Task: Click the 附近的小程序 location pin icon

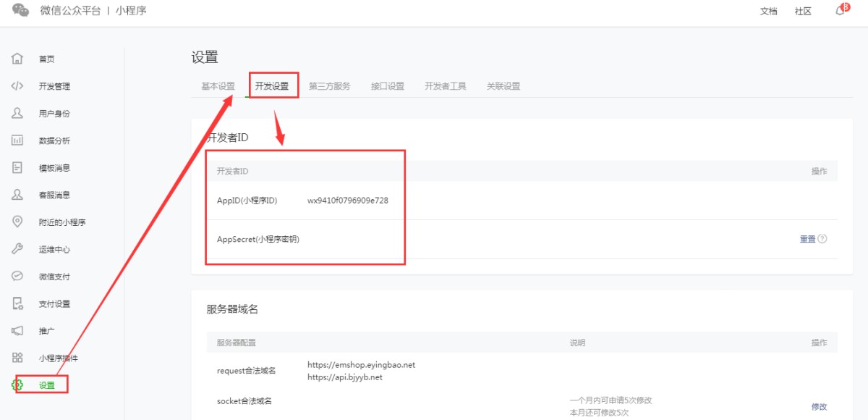Action: [x=17, y=222]
